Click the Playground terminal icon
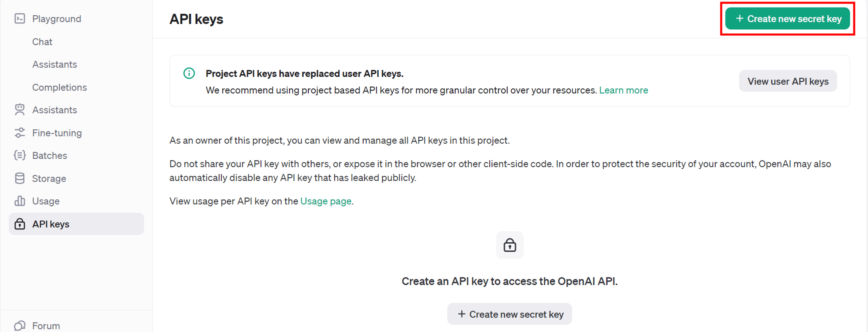 click(19, 19)
